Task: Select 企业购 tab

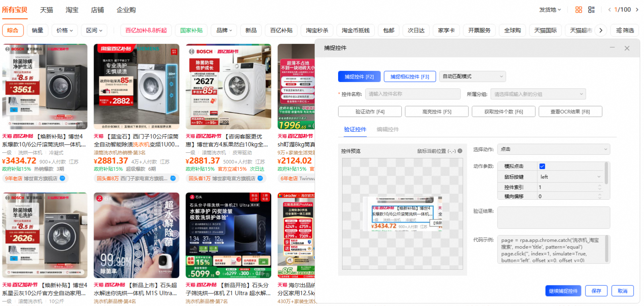Action: click(126, 10)
